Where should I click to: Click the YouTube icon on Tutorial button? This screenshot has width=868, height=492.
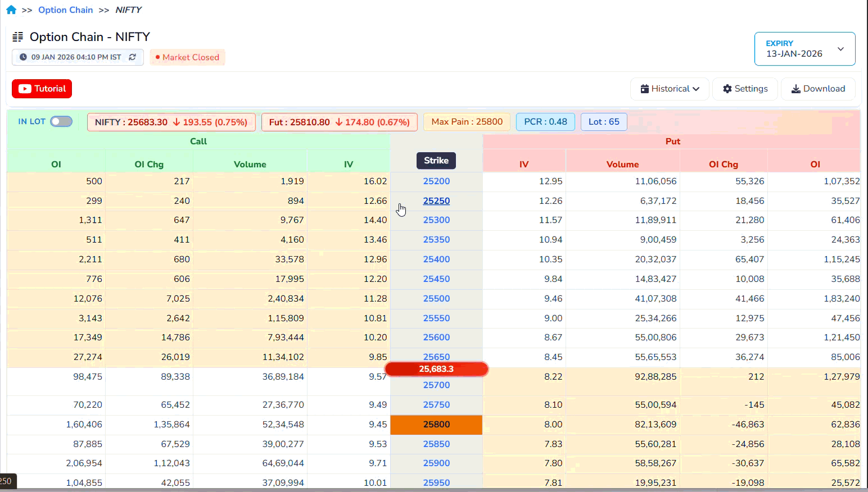pyautogui.click(x=25, y=88)
